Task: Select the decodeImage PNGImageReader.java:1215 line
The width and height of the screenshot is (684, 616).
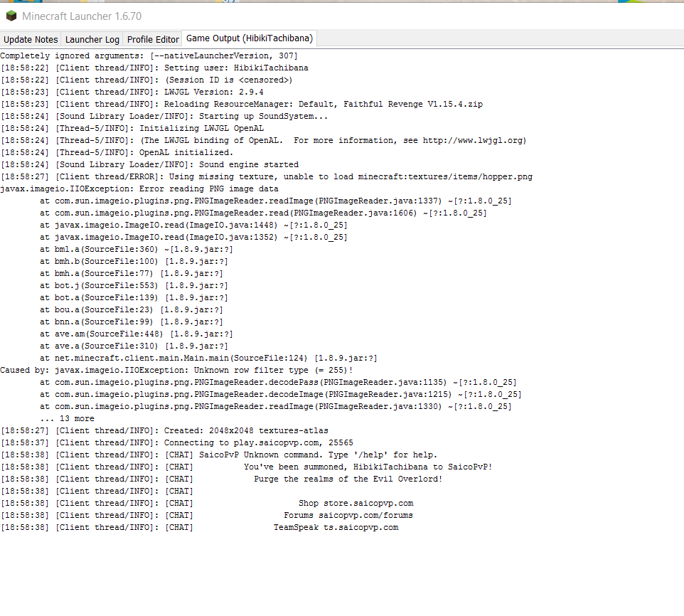Action: tap(280, 394)
